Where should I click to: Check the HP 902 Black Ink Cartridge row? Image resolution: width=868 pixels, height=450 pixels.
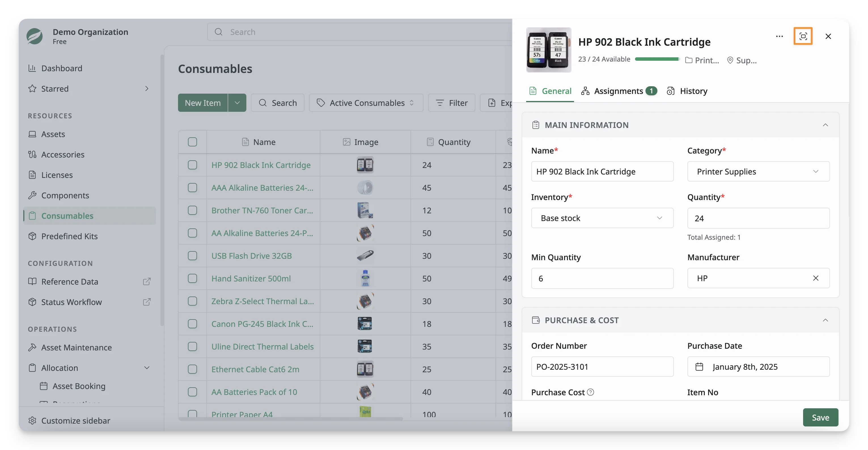coord(192,165)
